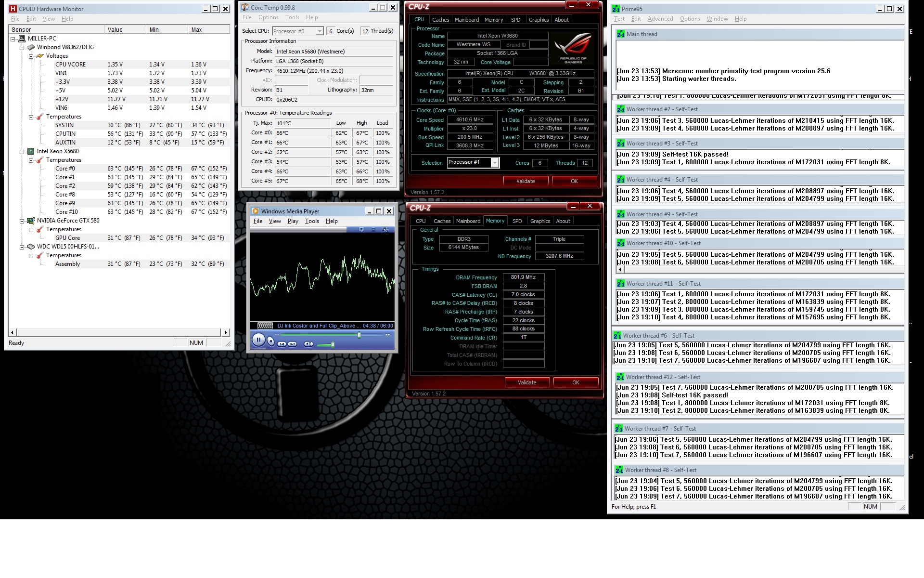
Task: Open the Select CPU dropdown in Core Temp
Action: click(x=319, y=31)
